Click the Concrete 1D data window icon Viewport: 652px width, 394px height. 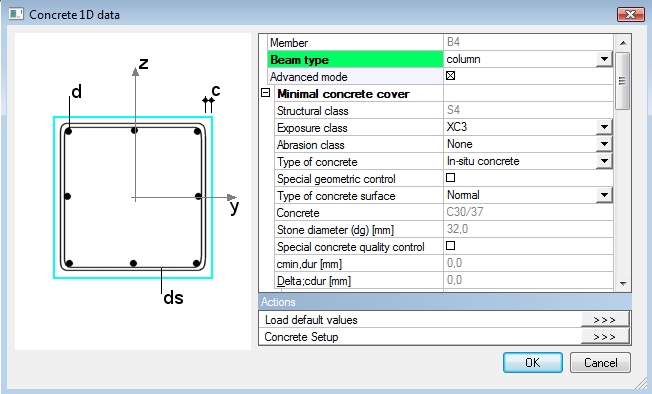(16, 14)
